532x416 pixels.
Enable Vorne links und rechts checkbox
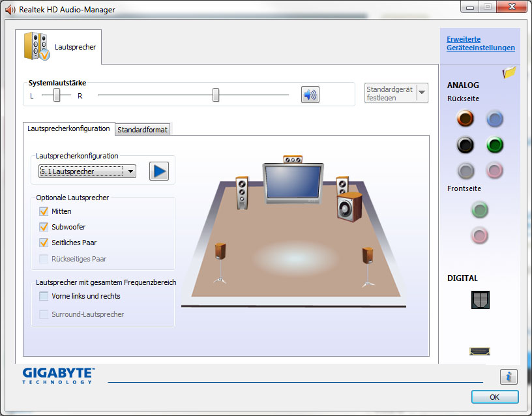click(x=44, y=296)
